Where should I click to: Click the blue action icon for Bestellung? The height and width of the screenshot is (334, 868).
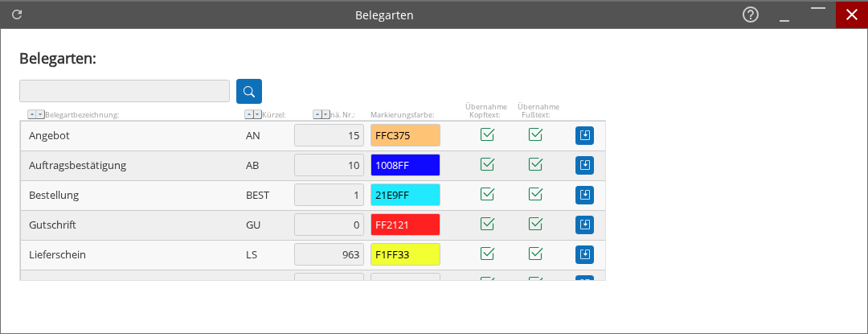click(584, 196)
